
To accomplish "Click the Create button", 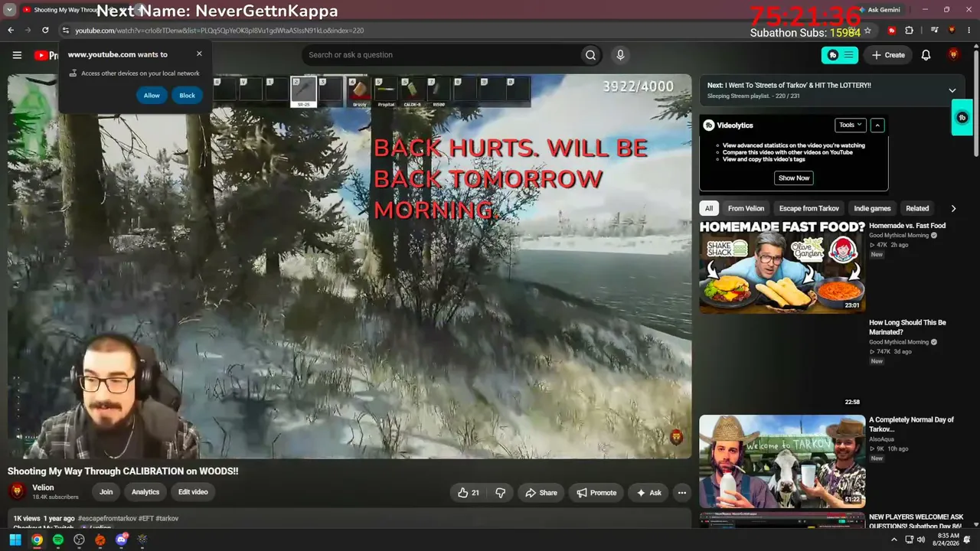I will (x=888, y=55).
